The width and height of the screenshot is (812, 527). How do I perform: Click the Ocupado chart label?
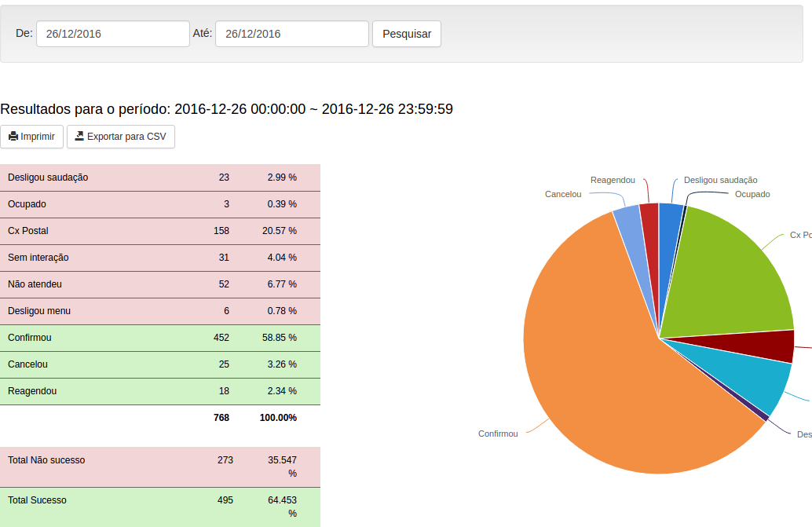(x=752, y=194)
